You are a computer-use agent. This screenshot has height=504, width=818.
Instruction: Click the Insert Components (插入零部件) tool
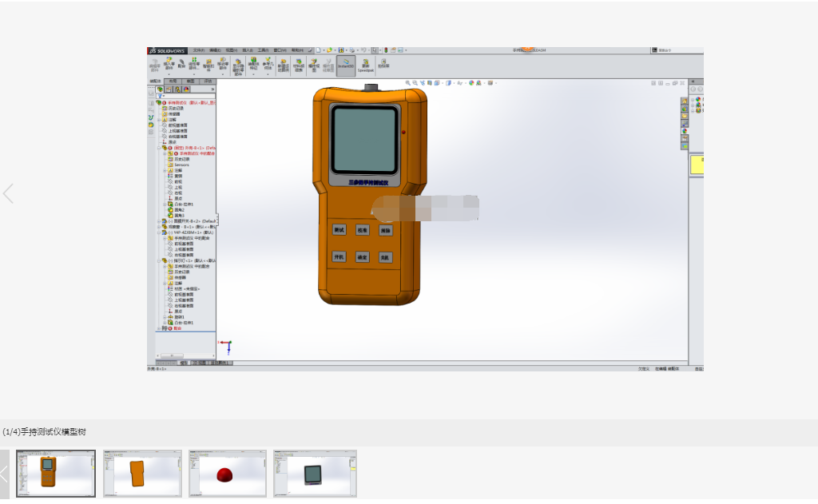[x=169, y=63]
